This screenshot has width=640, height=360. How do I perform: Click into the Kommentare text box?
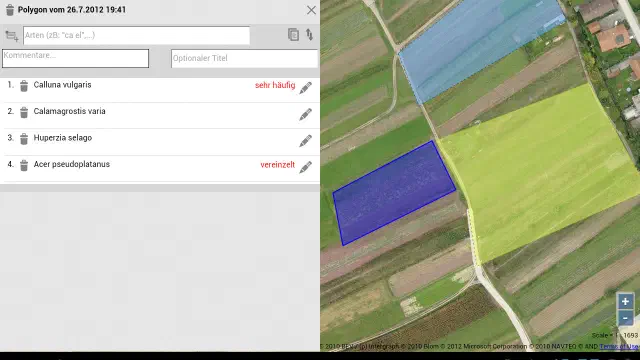coord(76,58)
